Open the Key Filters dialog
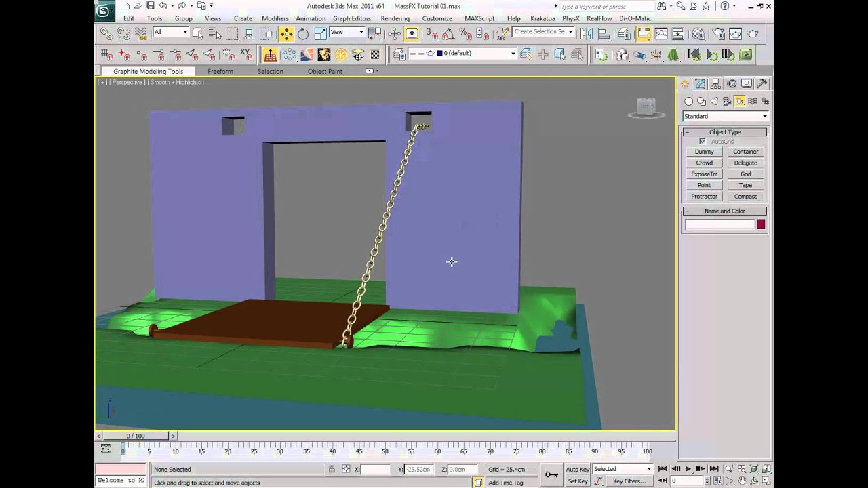The width and height of the screenshot is (868, 488). coord(629,481)
